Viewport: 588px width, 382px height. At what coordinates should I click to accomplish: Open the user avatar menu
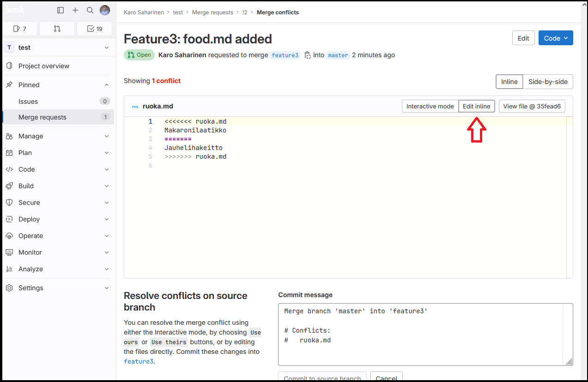pos(105,10)
